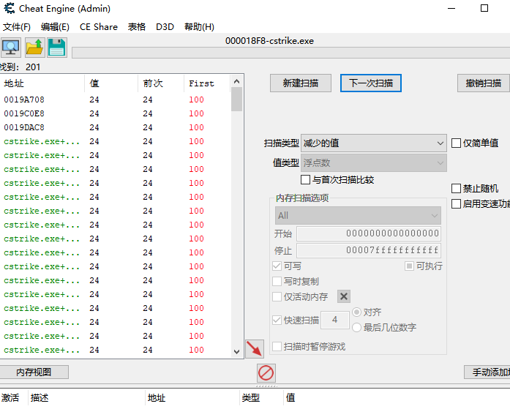Viewport: 510px width, 420px height.
Task: Click 描述 column header in address table
Action: click(86, 397)
